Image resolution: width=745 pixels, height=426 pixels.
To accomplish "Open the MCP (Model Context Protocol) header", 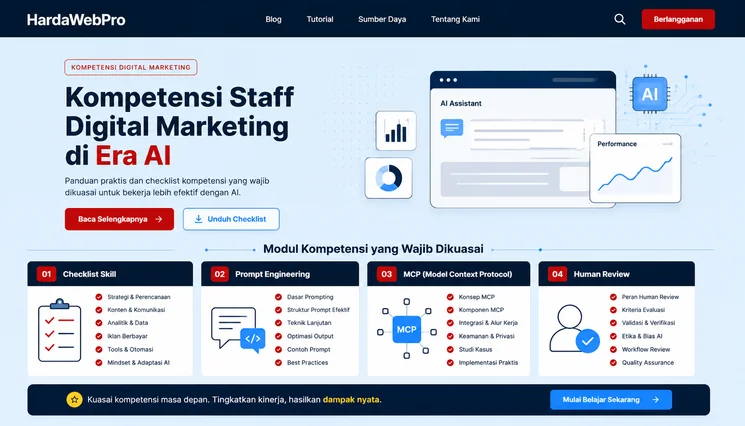I will coord(449,274).
